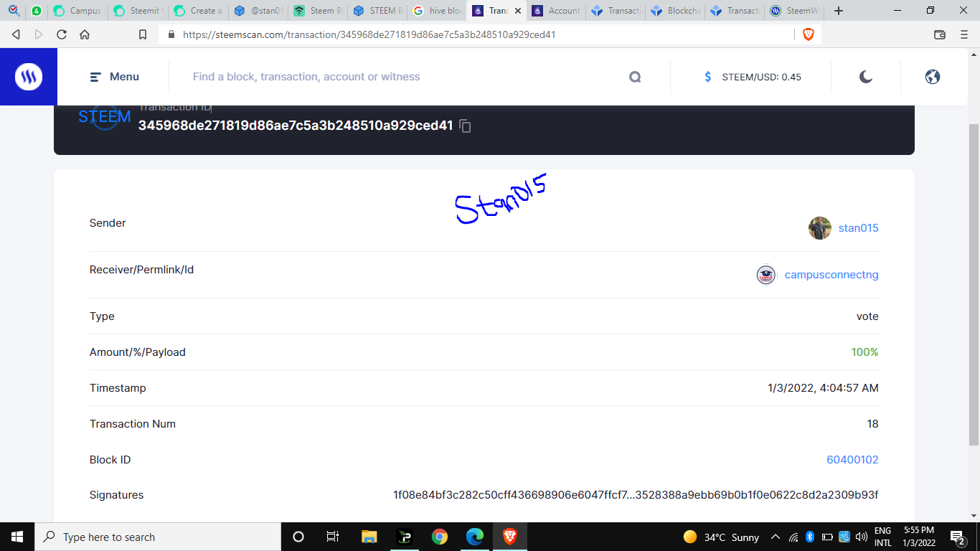Toggle dark mode with the moon icon
Image resolution: width=980 pixels, height=551 pixels.
[x=866, y=77]
